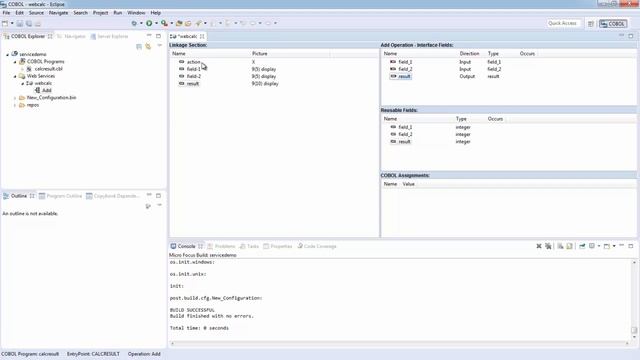Viewport: 640px width, 360px height.
Task: Click the Open Perspective icon
Action: pyautogui.click(x=591, y=24)
